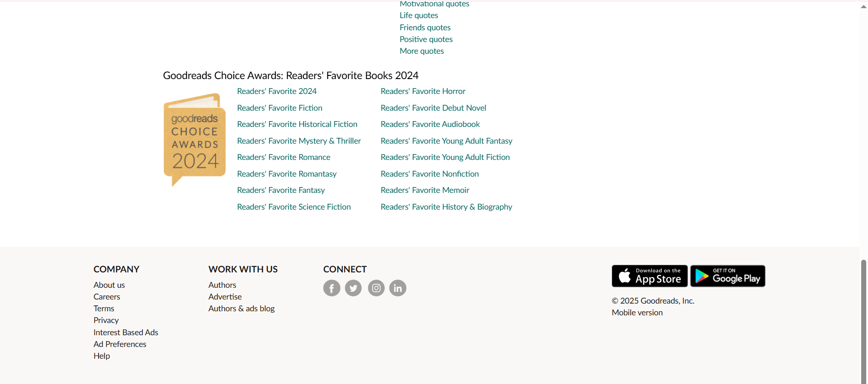This screenshot has height=384, width=868.
Task: Open the Advertise link
Action: coord(225,297)
